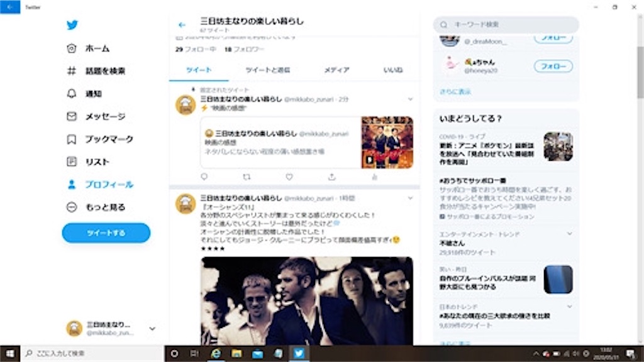Viewport: 644px width, 362px height.
Task: Expand pinned tweet options chevron
Action: pos(410,99)
